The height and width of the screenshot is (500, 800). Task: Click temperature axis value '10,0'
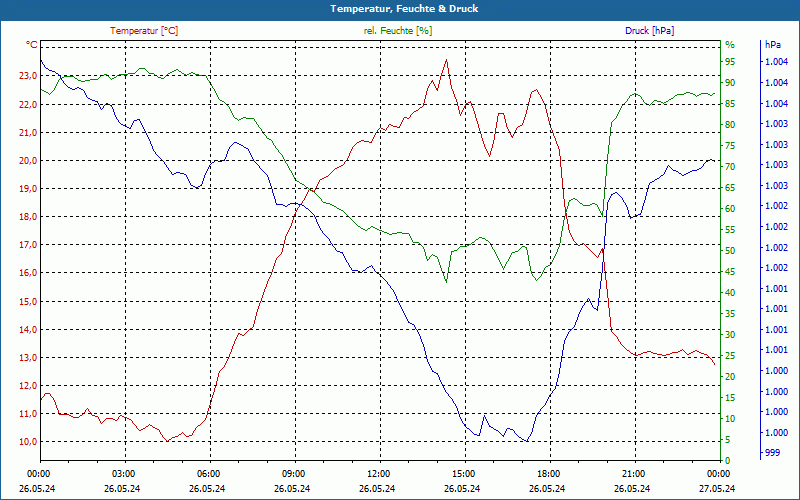point(28,442)
